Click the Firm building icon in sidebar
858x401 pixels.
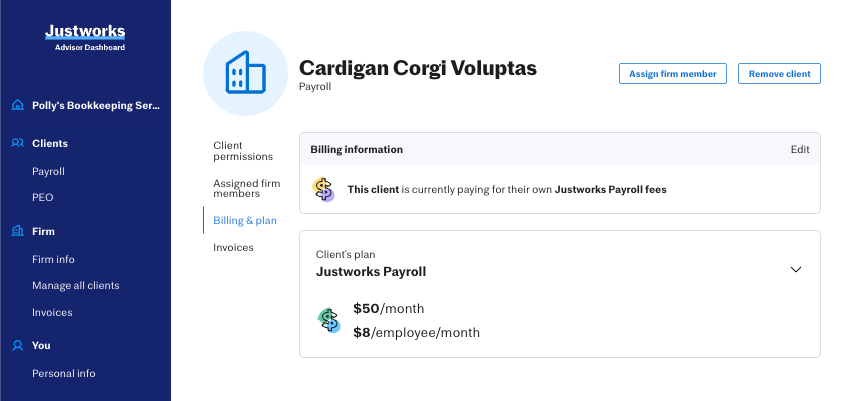click(x=17, y=231)
